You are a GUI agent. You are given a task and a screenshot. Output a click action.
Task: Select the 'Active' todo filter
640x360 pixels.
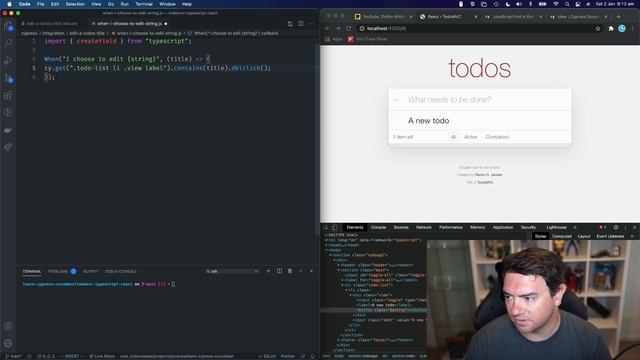471,137
